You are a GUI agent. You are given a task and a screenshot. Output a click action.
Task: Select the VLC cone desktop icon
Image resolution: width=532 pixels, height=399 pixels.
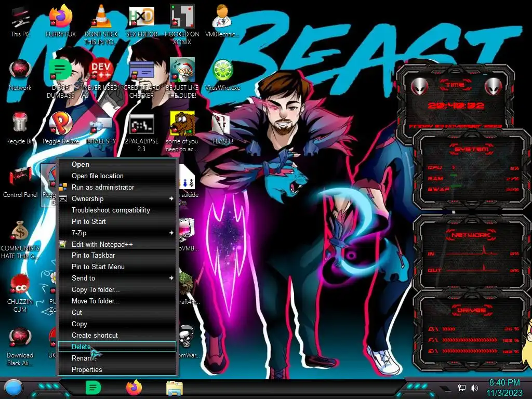point(101,24)
